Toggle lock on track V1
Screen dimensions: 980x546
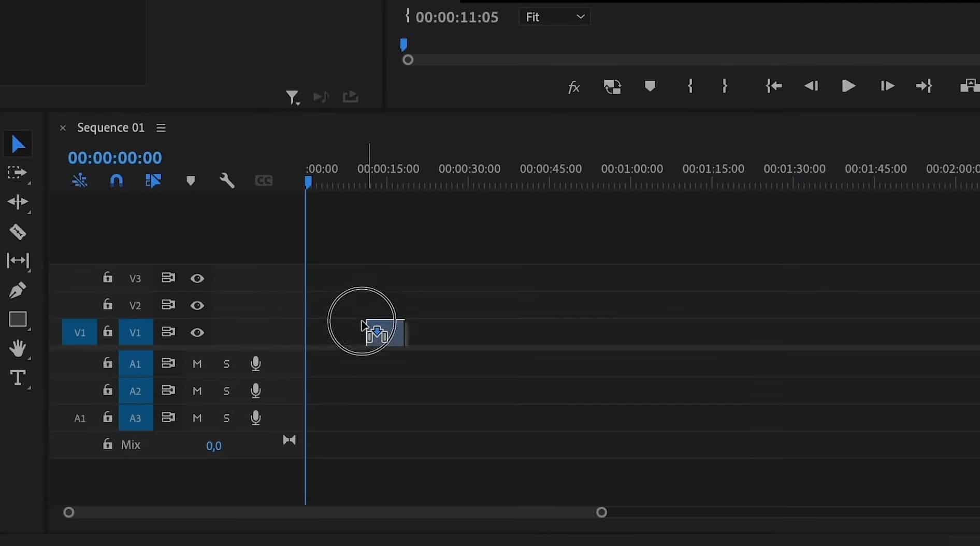coord(107,331)
